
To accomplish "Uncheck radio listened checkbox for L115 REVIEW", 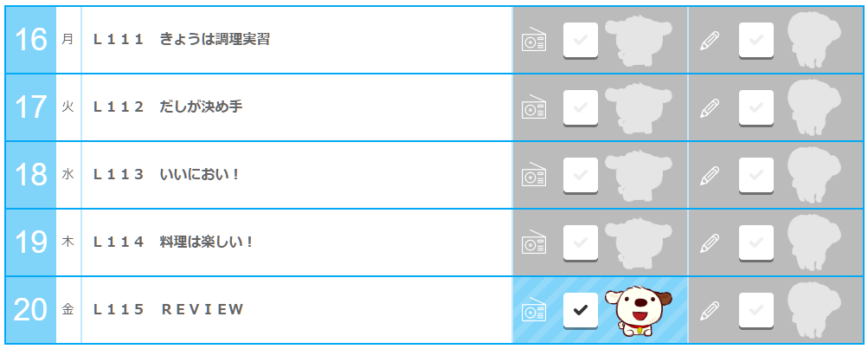I will click(581, 310).
